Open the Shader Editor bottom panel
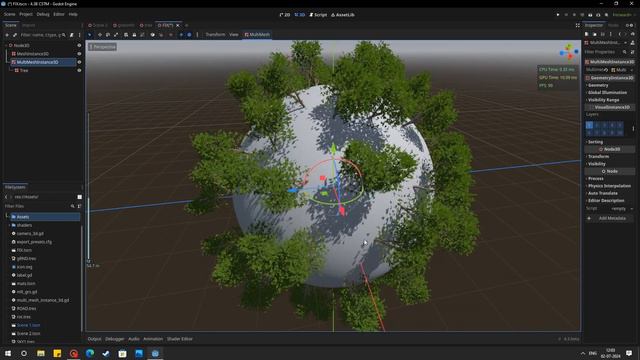 pyautogui.click(x=180, y=339)
